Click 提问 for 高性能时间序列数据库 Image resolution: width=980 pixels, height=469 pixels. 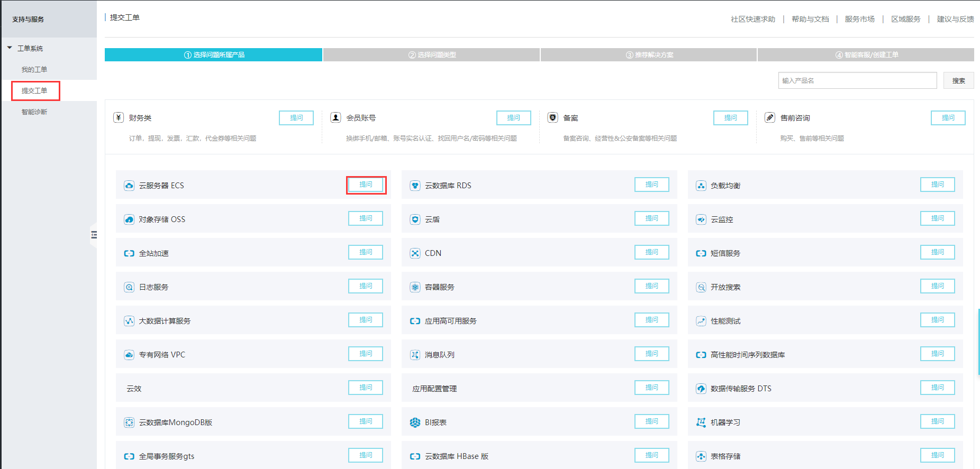(x=938, y=354)
